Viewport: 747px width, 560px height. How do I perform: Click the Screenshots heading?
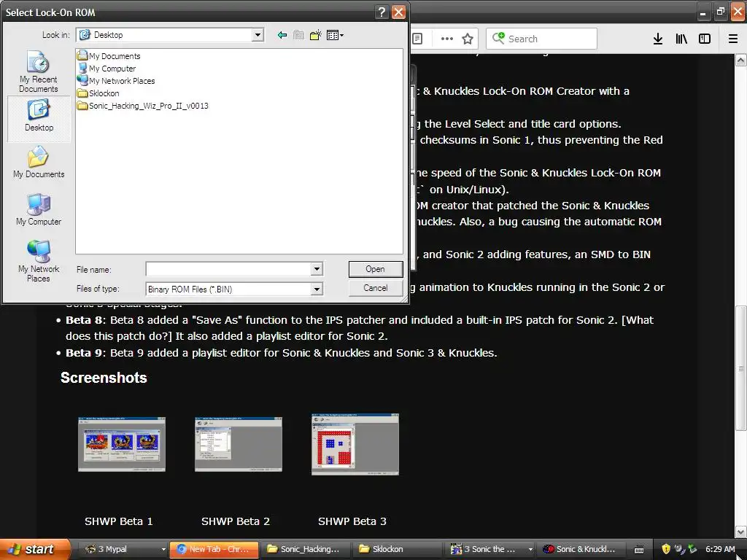(104, 378)
